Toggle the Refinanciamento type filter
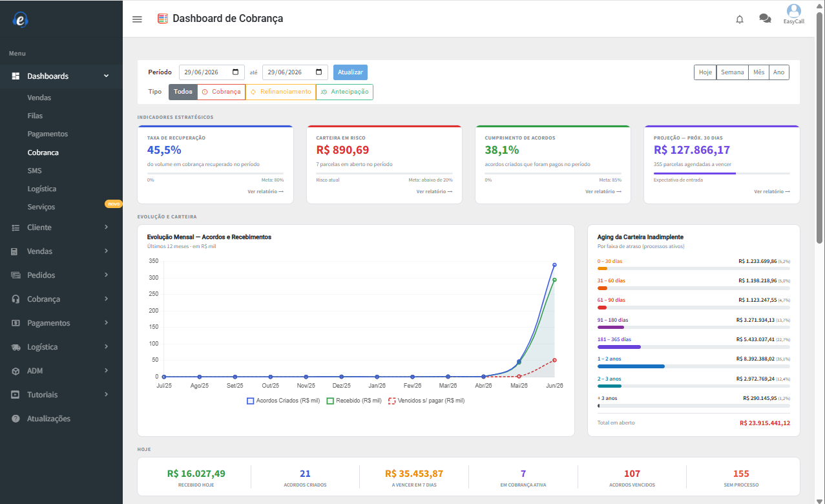 pos(280,92)
